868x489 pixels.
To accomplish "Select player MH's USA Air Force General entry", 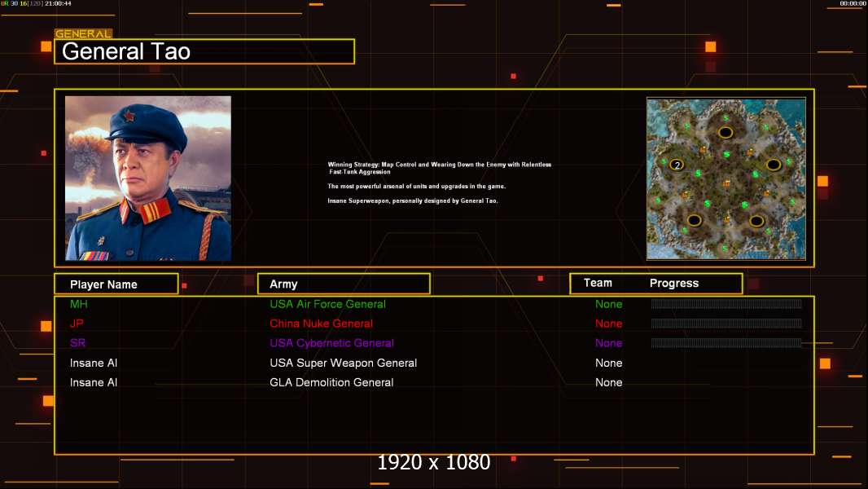I will point(327,304).
